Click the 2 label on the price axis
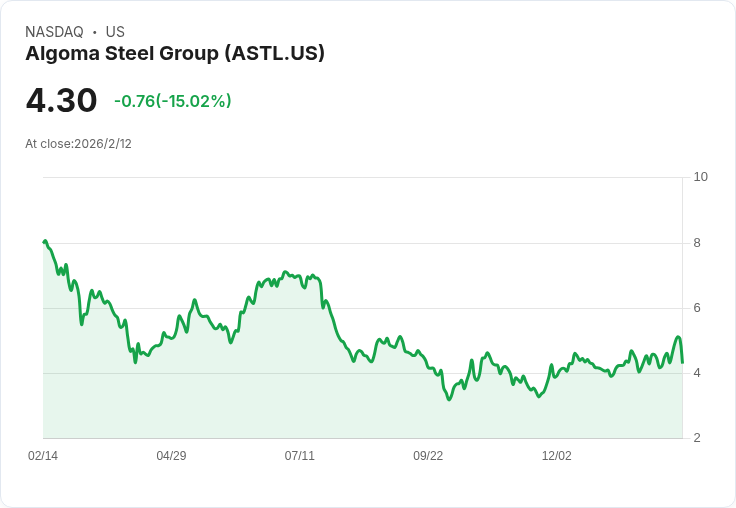This screenshot has width=736, height=508. (x=698, y=438)
